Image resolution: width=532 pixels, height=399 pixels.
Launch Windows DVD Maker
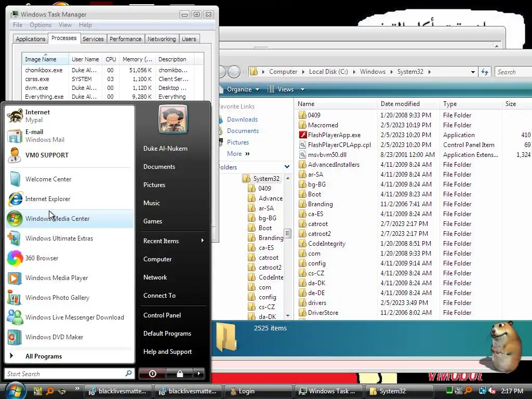coord(70,337)
